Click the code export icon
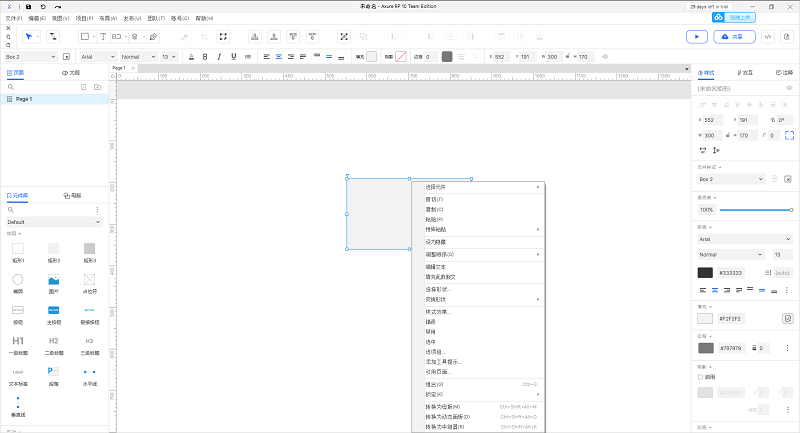Viewport: 800px width, 433px height. tap(768, 36)
